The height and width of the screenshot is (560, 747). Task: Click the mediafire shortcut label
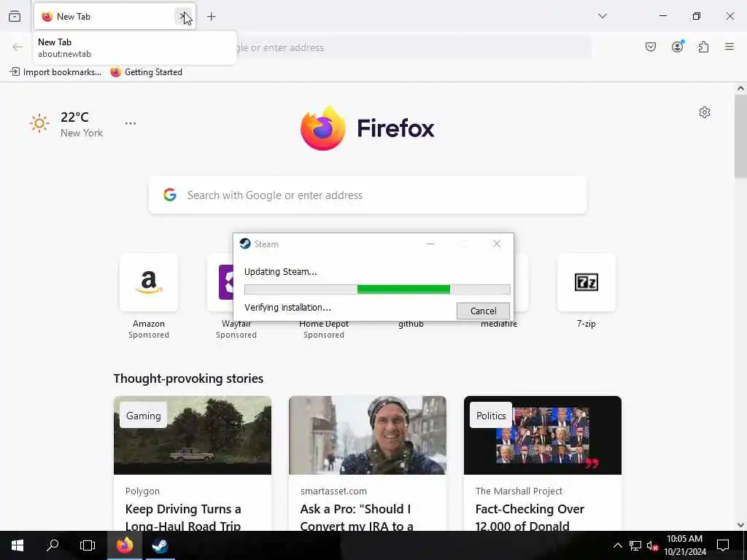pos(499,324)
